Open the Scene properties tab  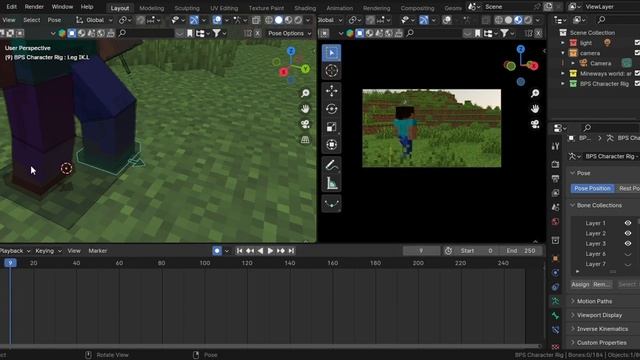(556, 207)
